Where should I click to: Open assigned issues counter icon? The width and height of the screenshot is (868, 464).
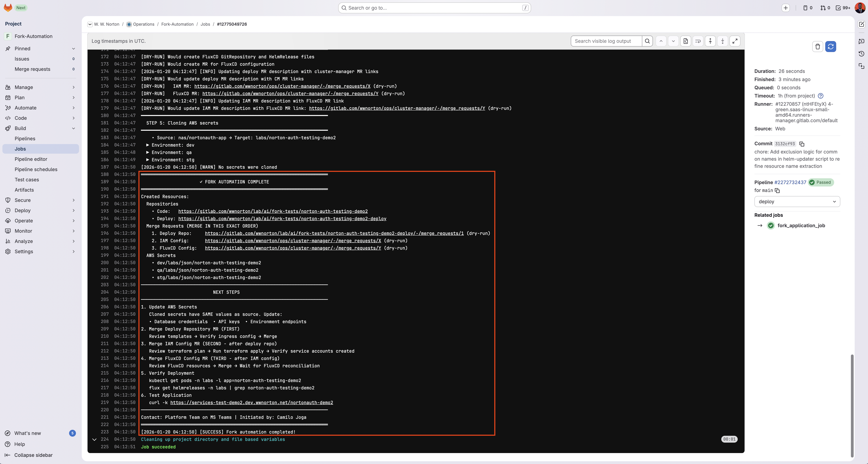click(x=808, y=8)
